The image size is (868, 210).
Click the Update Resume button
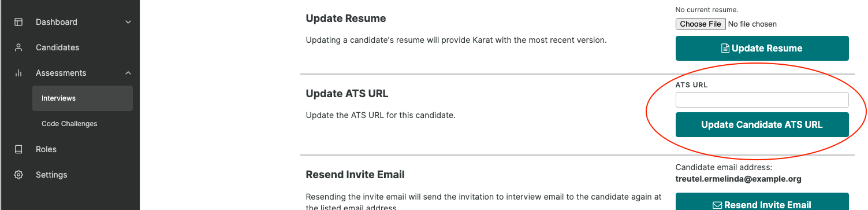coord(762,49)
